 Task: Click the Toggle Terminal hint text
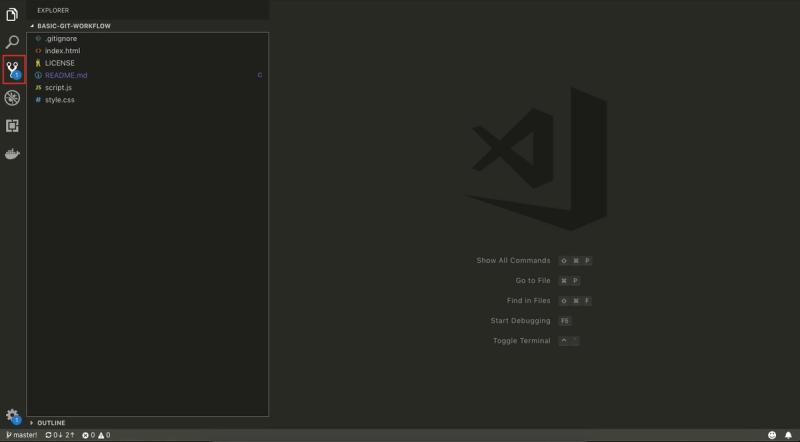click(x=521, y=341)
